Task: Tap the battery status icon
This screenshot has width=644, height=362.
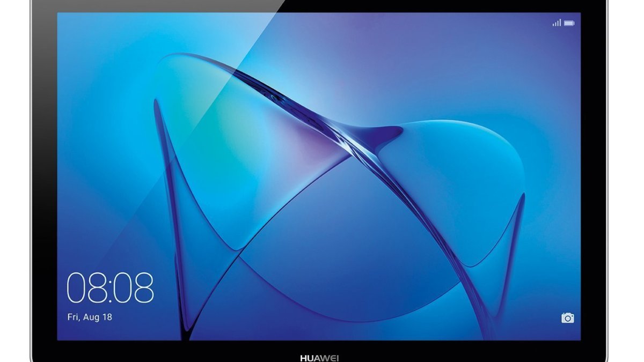Action: 569,23
